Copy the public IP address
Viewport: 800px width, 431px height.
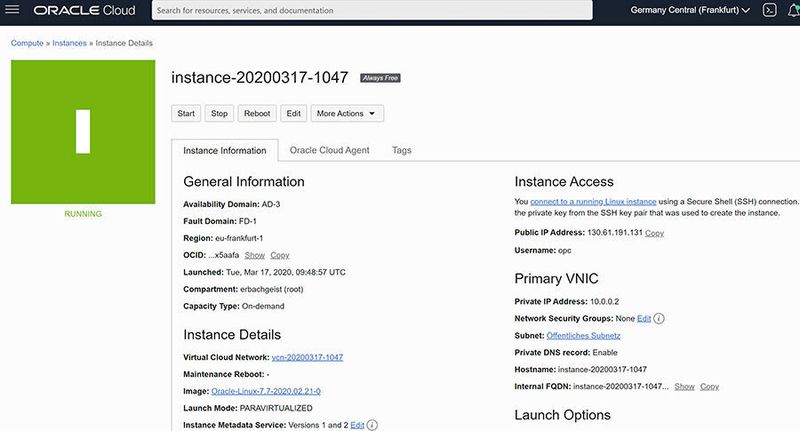(x=654, y=233)
